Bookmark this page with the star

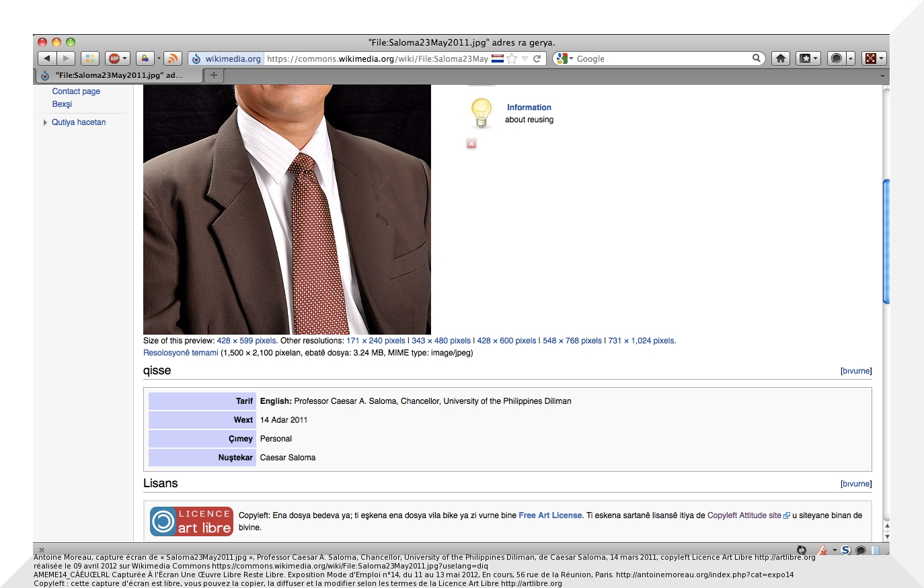point(512,58)
